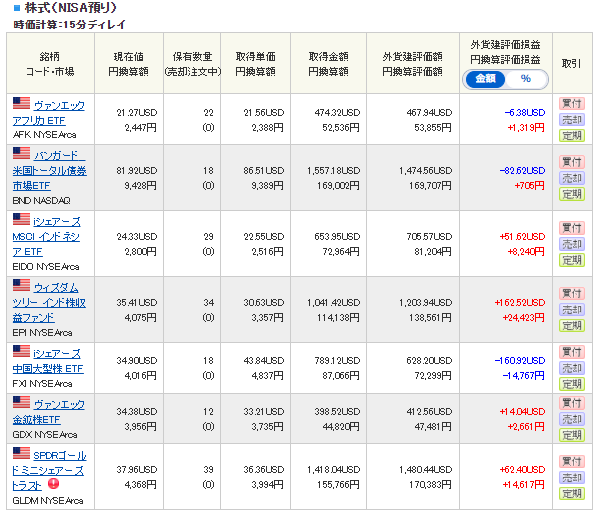Click 買付 button for EIDO
The width and height of the screenshot is (595, 510).
click(x=571, y=228)
